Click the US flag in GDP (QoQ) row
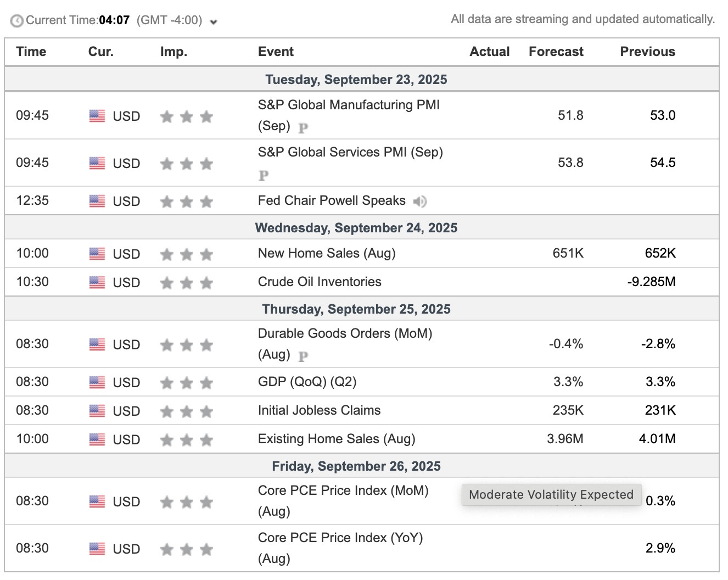 pyautogui.click(x=97, y=382)
